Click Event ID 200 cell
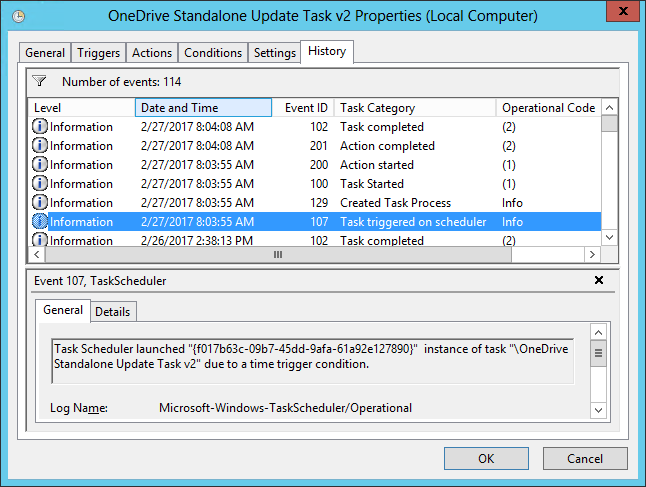The width and height of the screenshot is (646, 487). pyautogui.click(x=319, y=165)
